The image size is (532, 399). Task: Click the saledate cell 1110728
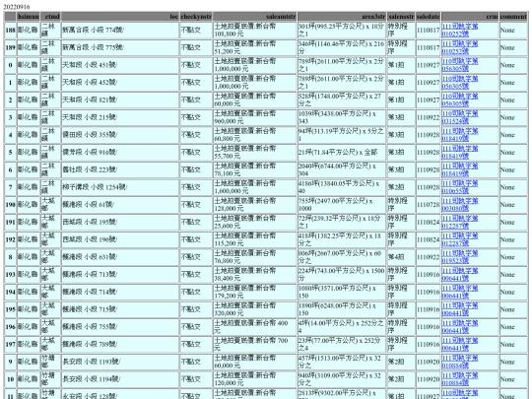point(429,205)
